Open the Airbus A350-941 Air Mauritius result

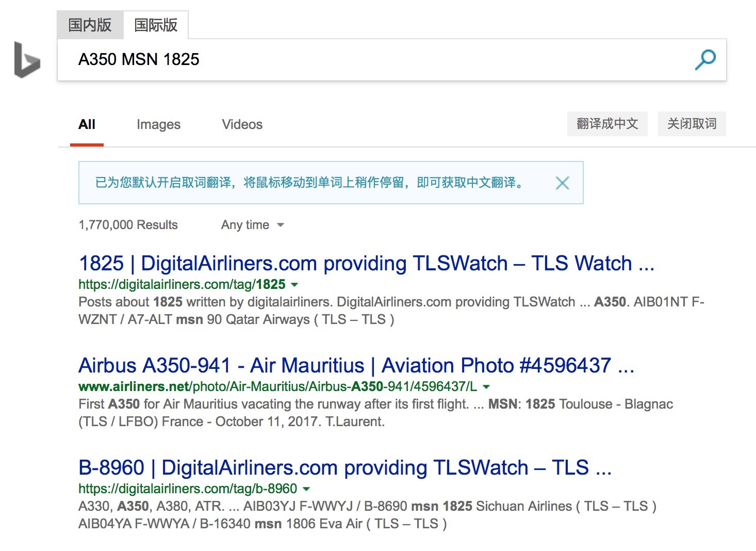click(x=356, y=365)
